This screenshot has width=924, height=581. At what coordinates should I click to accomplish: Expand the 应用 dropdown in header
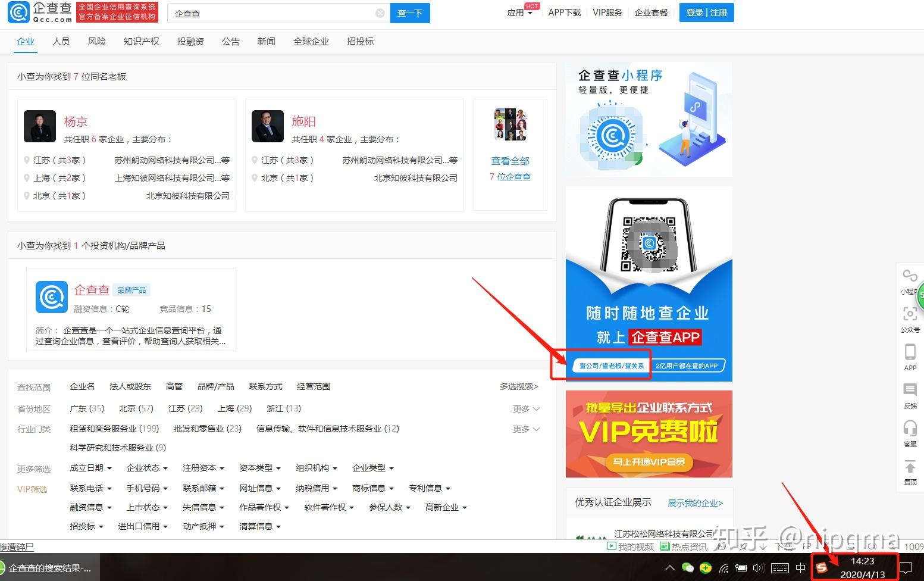pyautogui.click(x=519, y=13)
